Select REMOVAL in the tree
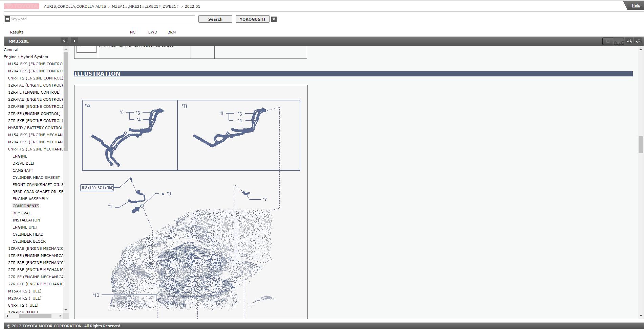The image size is (644, 332). [22, 213]
